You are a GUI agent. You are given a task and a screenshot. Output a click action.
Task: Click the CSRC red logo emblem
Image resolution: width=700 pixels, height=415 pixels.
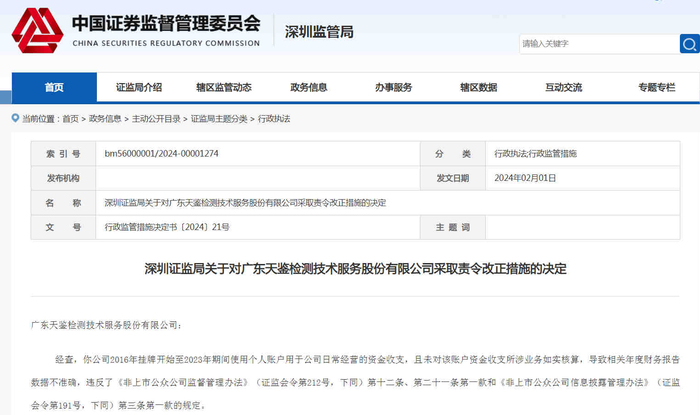point(38,30)
